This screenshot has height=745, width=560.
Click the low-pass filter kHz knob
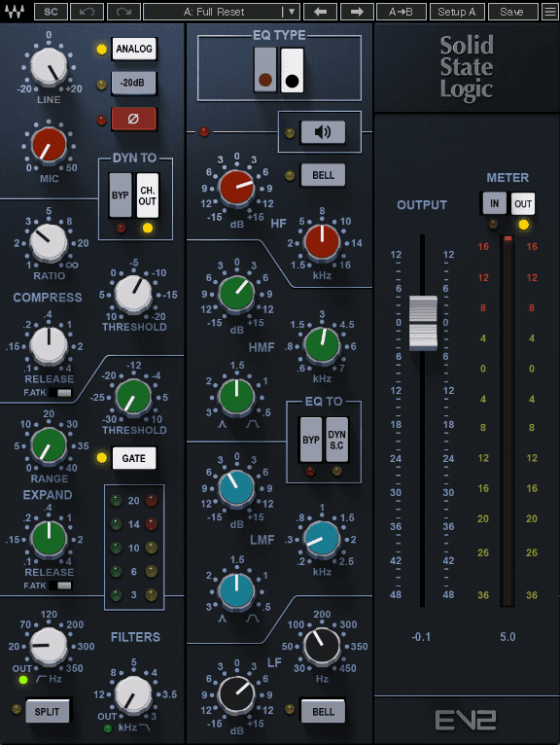134,694
